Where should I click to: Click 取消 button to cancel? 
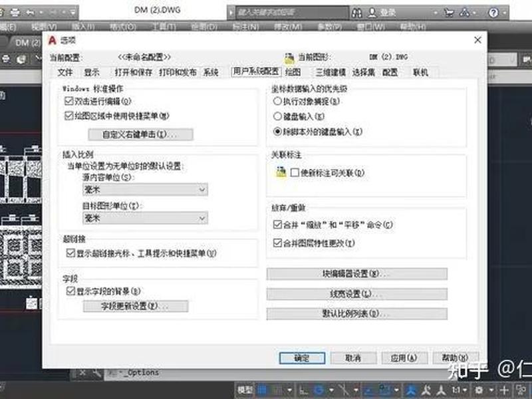point(354,358)
